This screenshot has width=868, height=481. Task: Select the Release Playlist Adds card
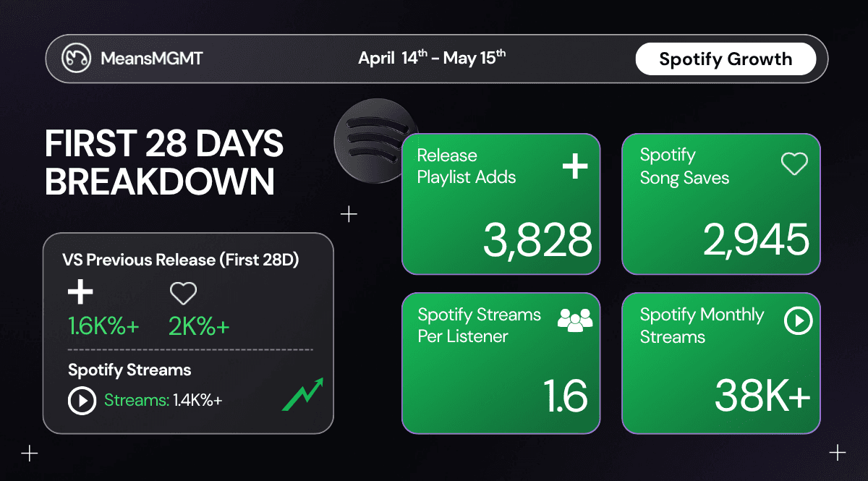(x=501, y=204)
